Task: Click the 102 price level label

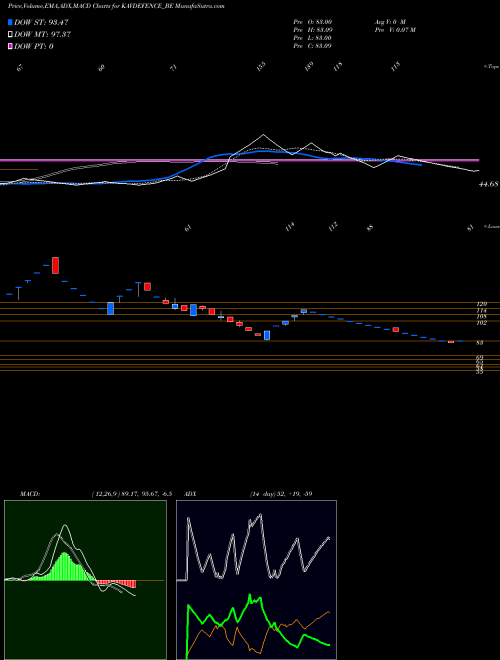Action: [x=481, y=323]
